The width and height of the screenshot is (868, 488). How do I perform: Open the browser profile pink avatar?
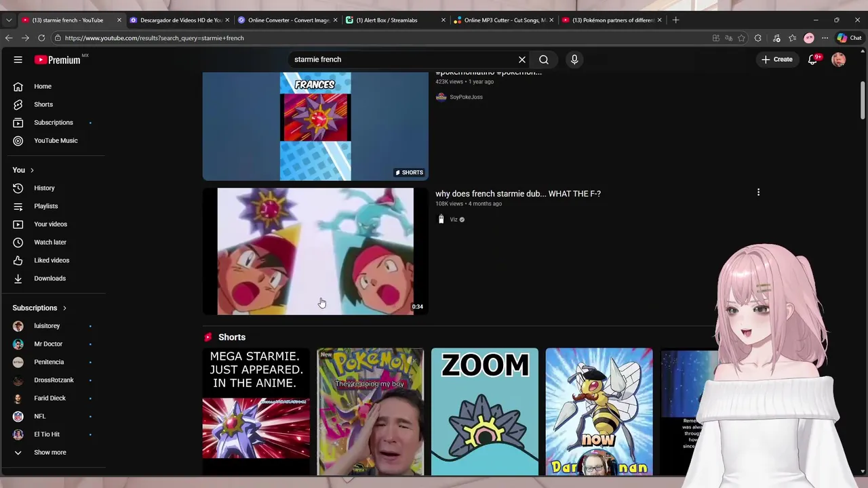(x=809, y=38)
